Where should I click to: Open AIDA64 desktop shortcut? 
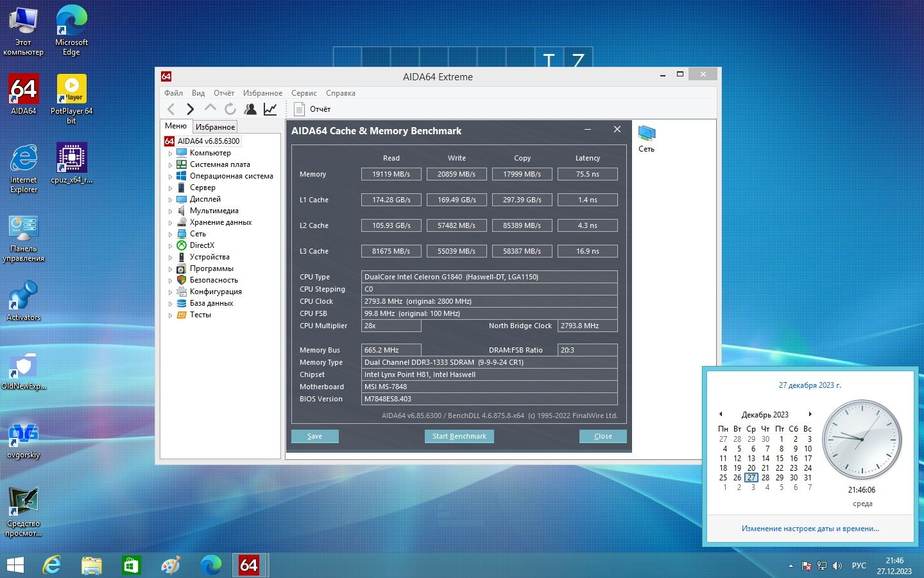pyautogui.click(x=24, y=94)
